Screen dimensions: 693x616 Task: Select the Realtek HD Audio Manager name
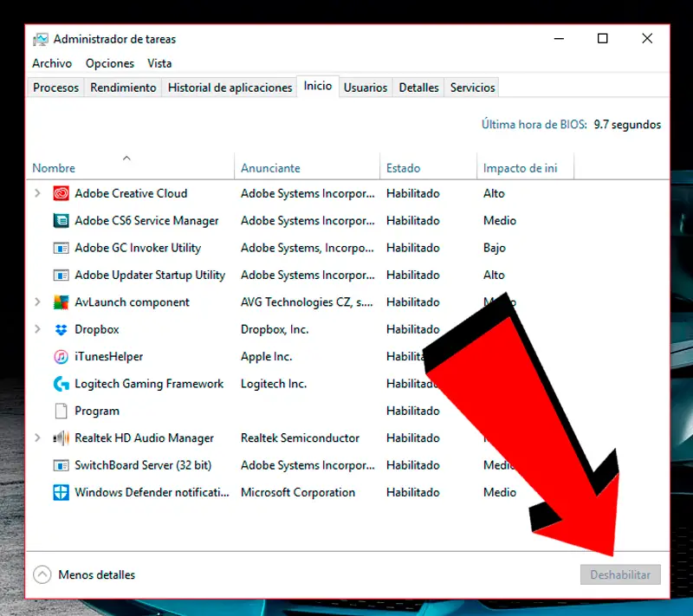click(x=144, y=438)
